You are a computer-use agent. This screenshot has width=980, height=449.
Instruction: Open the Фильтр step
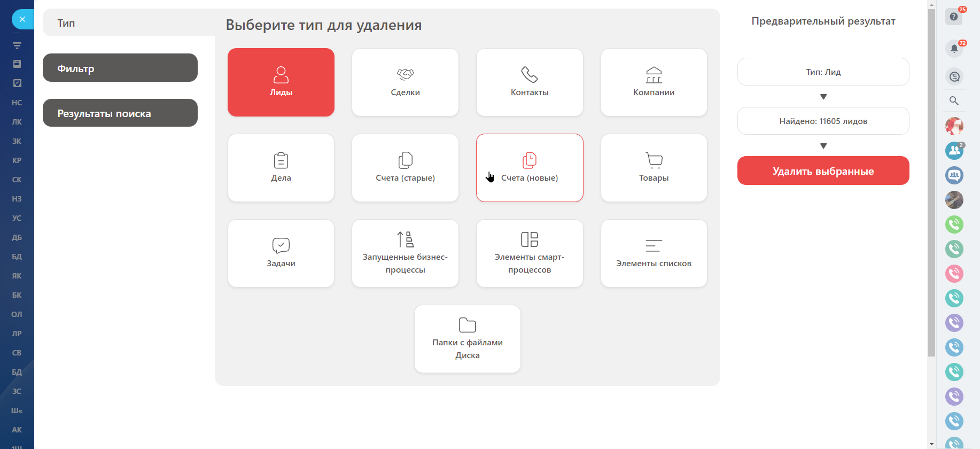(x=120, y=68)
